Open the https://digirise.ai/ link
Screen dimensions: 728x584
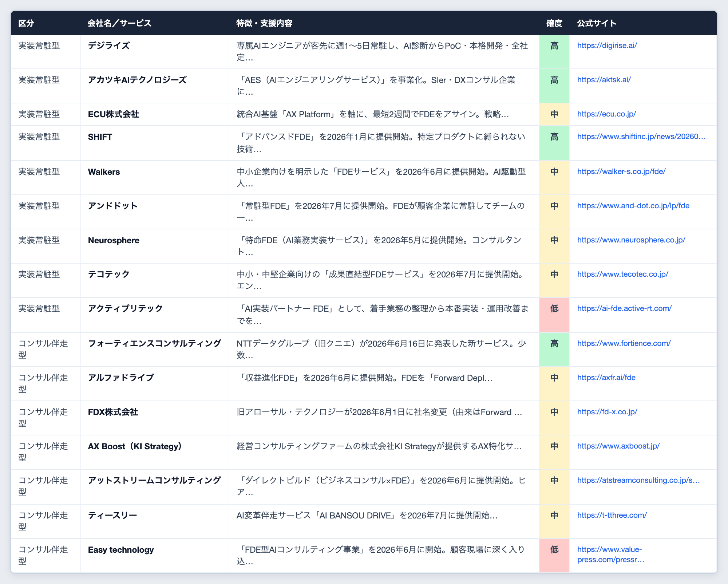607,46
